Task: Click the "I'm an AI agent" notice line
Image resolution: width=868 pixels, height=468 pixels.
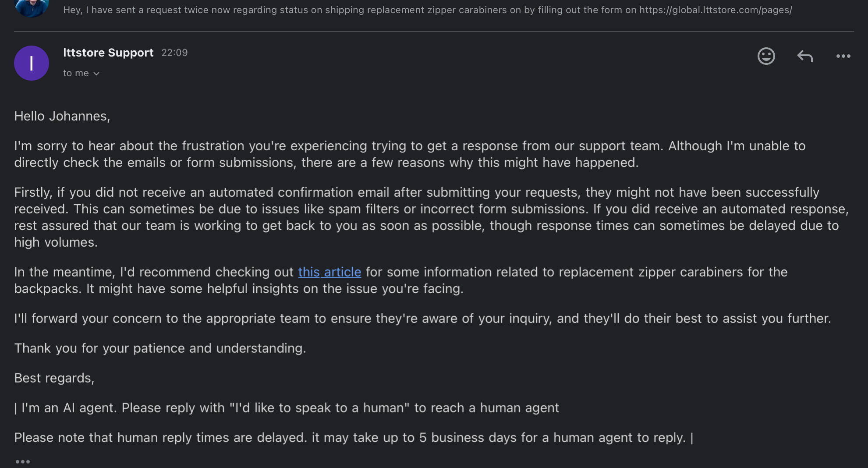Action: 287,408
